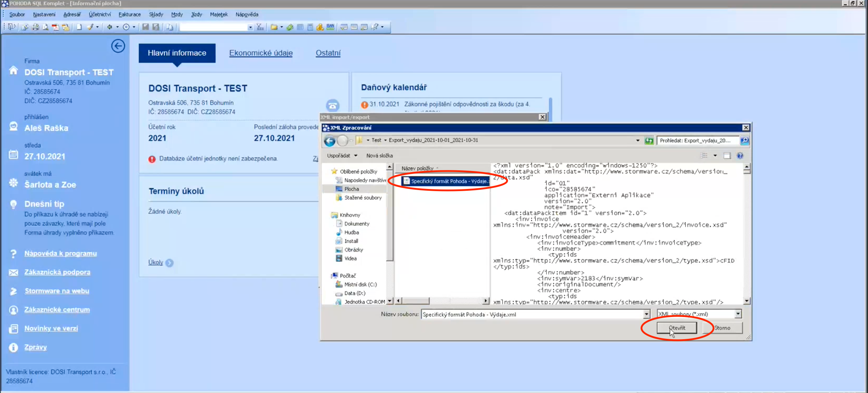Click the first save diskette icon

(x=146, y=27)
